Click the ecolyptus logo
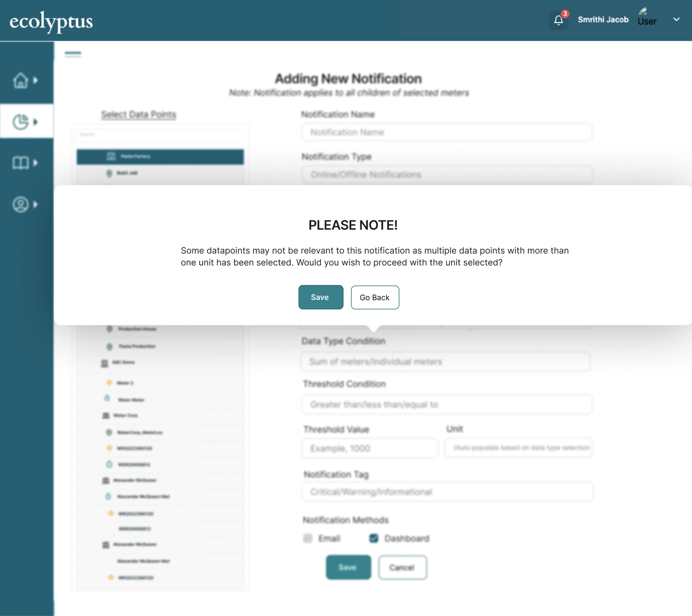Viewport: 692px width, 616px height. click(51, 21)
